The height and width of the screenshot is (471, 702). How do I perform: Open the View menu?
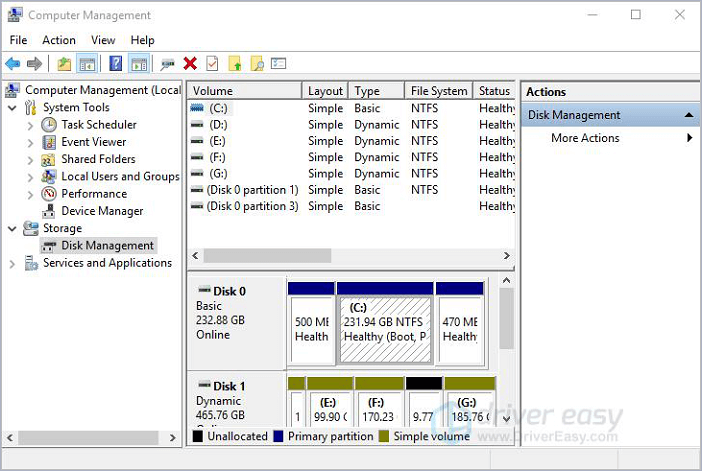[103, 40]
